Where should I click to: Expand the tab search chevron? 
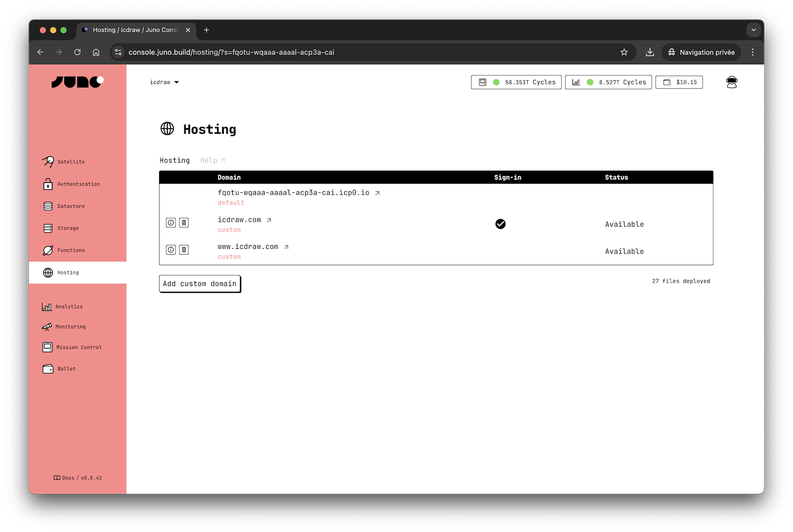click(x=753, y=30)
